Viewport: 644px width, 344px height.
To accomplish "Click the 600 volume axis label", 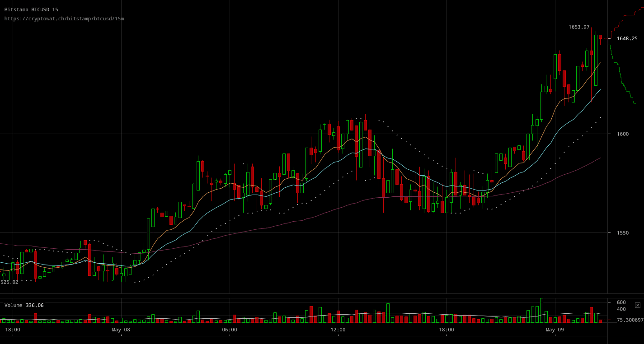I will tap(621, 302).
